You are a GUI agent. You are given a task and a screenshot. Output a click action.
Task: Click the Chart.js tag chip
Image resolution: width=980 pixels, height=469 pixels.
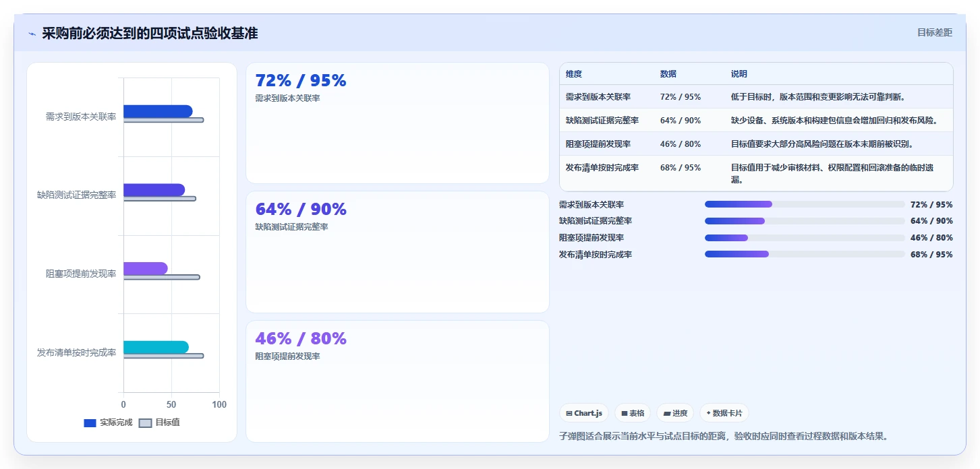tap(584, 413)
